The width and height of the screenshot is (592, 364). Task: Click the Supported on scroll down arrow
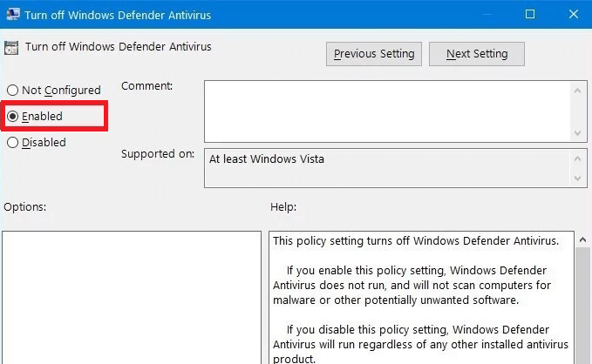[x=577, y=178]
